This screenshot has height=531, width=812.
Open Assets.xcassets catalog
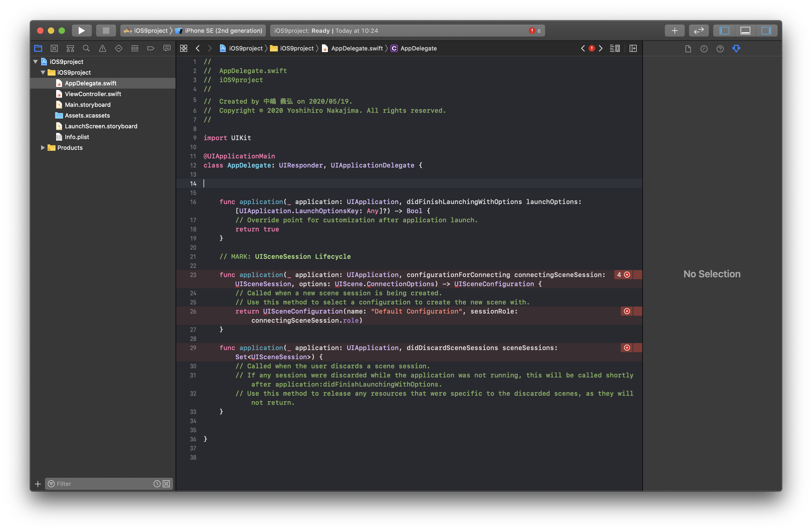pos(103,115)
